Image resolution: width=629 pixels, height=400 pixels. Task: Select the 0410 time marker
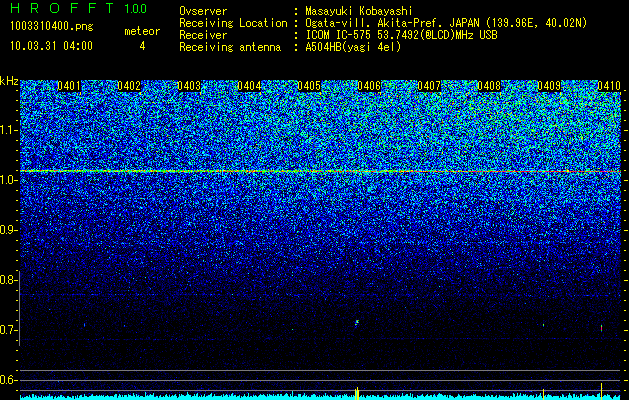tap(609, 86)
